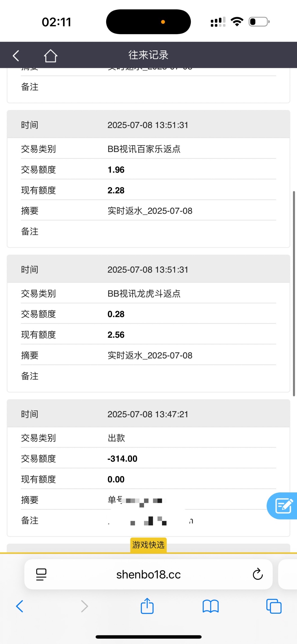
Task: Tap the iOS home indicator bar
Action: [148, 637]
